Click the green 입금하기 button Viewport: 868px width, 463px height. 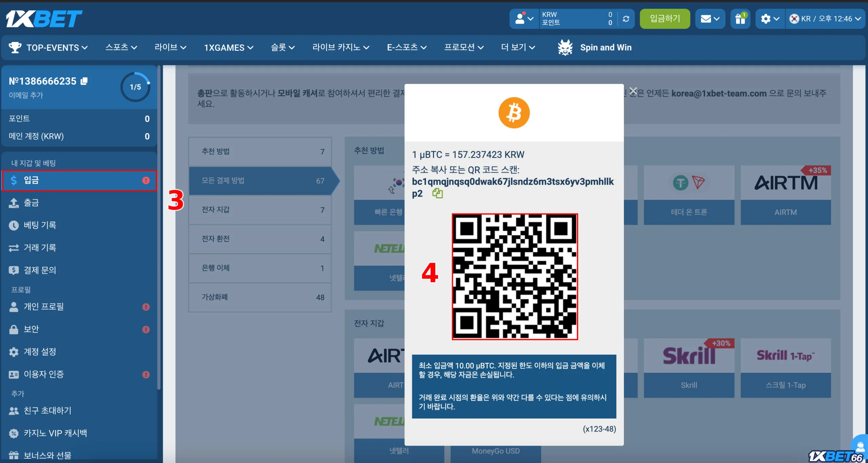point(664,19)
